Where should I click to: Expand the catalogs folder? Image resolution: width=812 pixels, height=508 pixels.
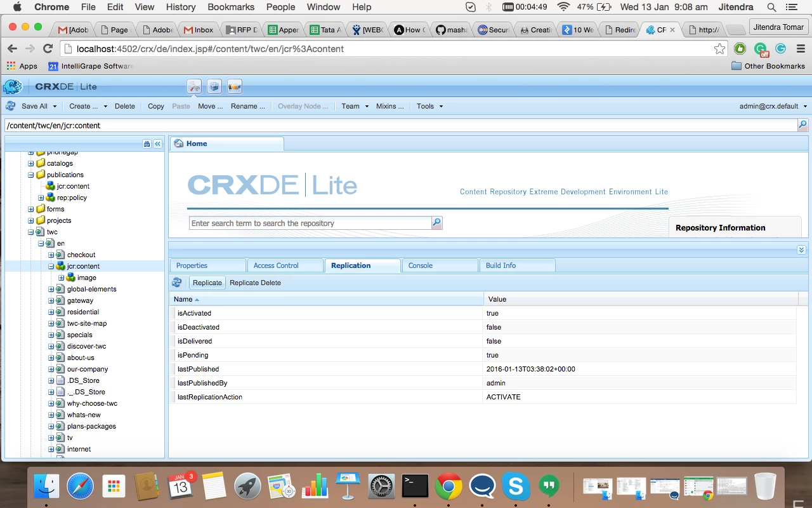31,163
